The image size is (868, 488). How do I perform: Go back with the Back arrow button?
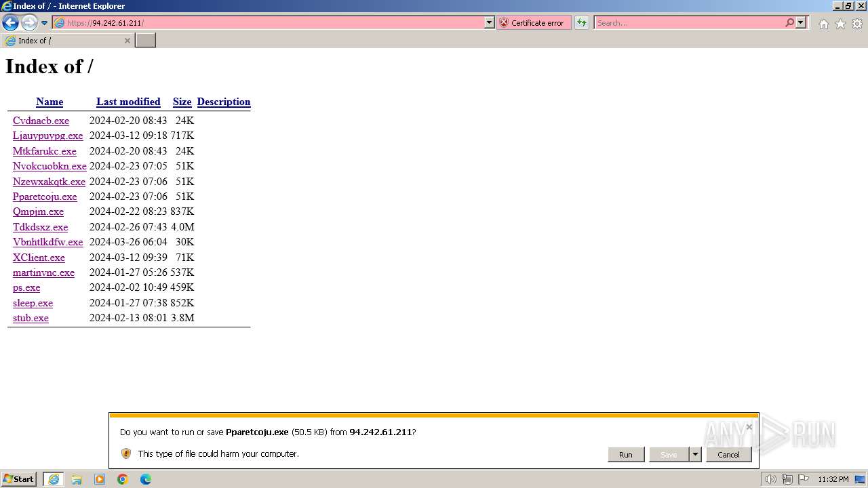pyautogui.click(x=10, y=22)
